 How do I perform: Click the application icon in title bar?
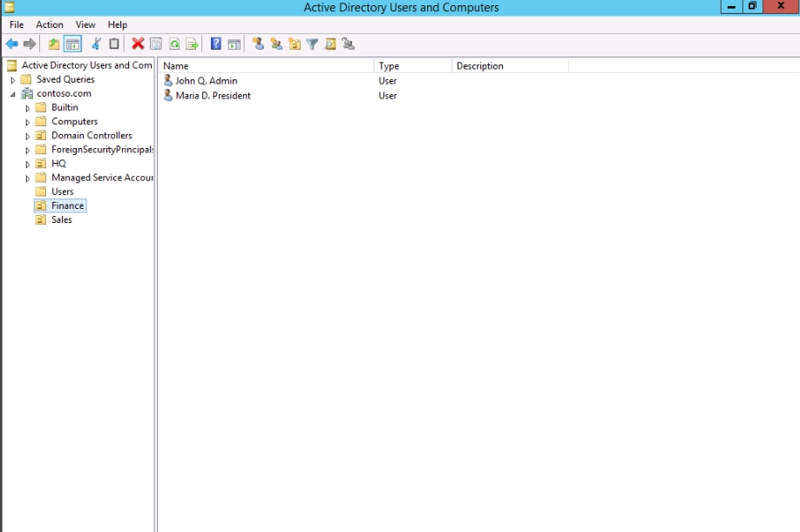pyautogui.click(x=10, y=7)
